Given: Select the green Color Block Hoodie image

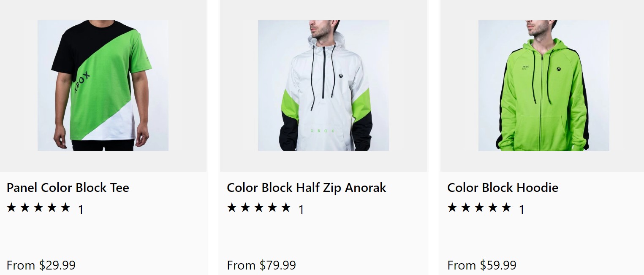Looking at the screenshot, I should (x=544, y=86).
